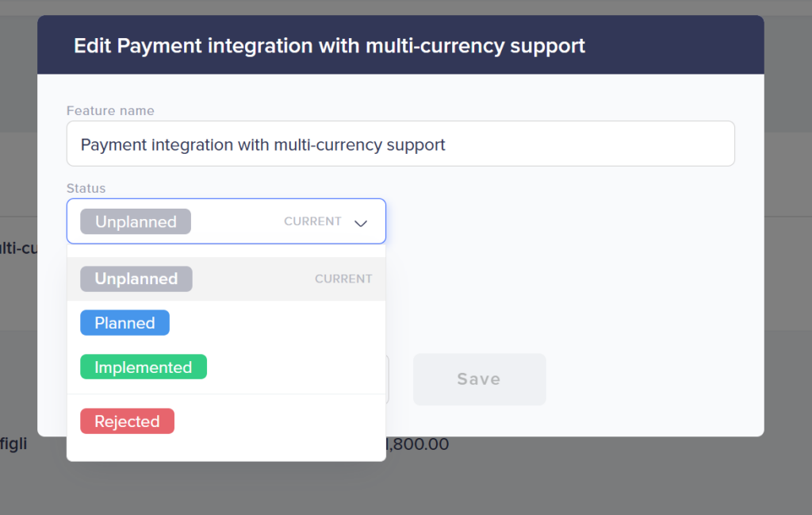Collapse the Status dropdown using its chevron
Viewport: 812px width, 515px height.
click(x=361, y=223)
